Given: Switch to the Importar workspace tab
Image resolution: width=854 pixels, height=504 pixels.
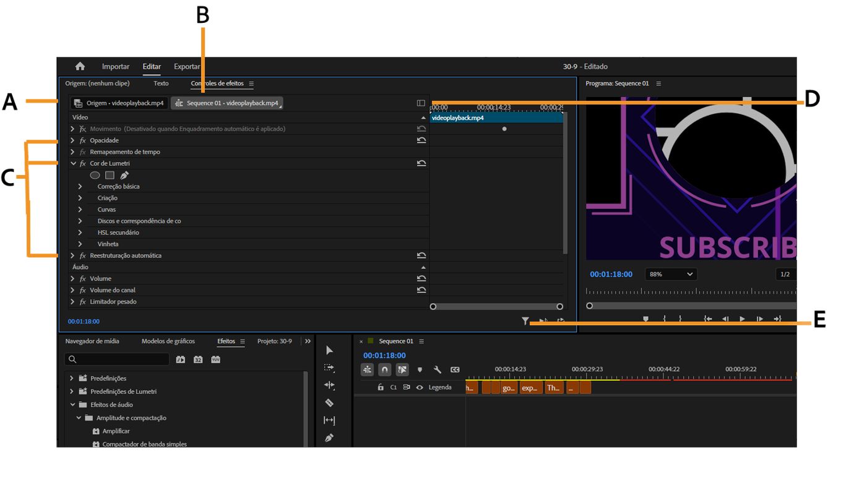Looking at the screenshot, I should point(116,67).
